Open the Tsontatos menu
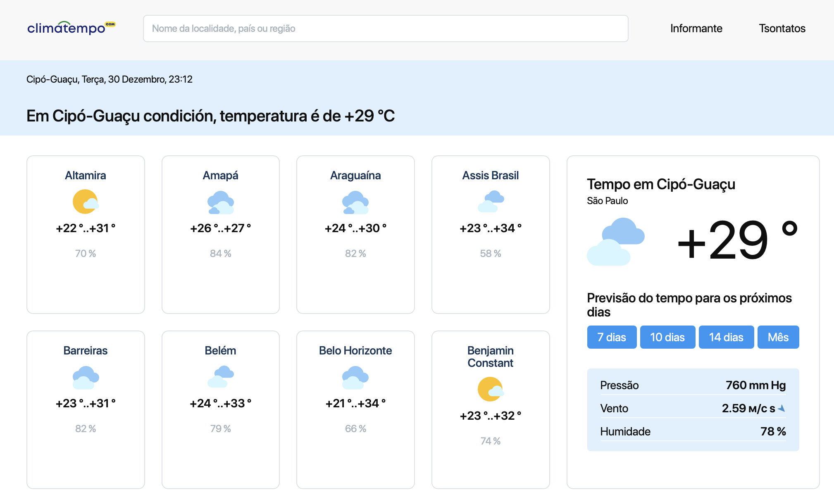 [782, 28]
